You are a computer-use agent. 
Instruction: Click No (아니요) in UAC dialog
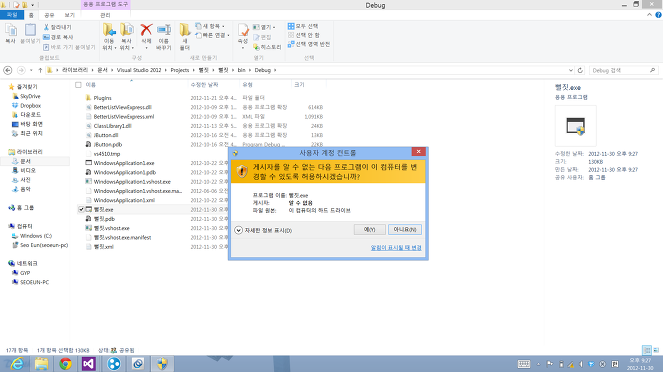pyautogui.click(x=405, y=230)
